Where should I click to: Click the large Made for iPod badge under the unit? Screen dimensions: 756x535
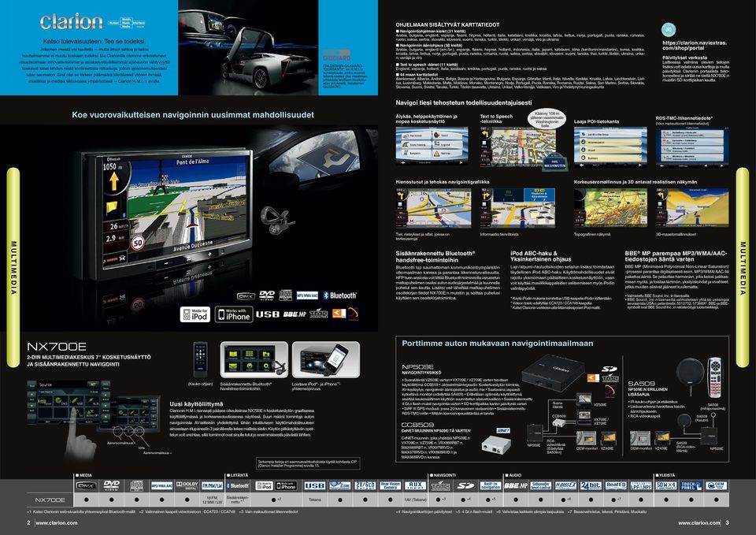(x=195, y=314)
